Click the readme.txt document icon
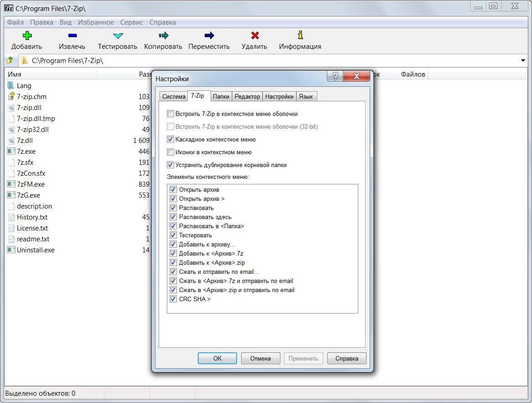The width and height of the screenshot is (532, 403). [x=11, y=239]
